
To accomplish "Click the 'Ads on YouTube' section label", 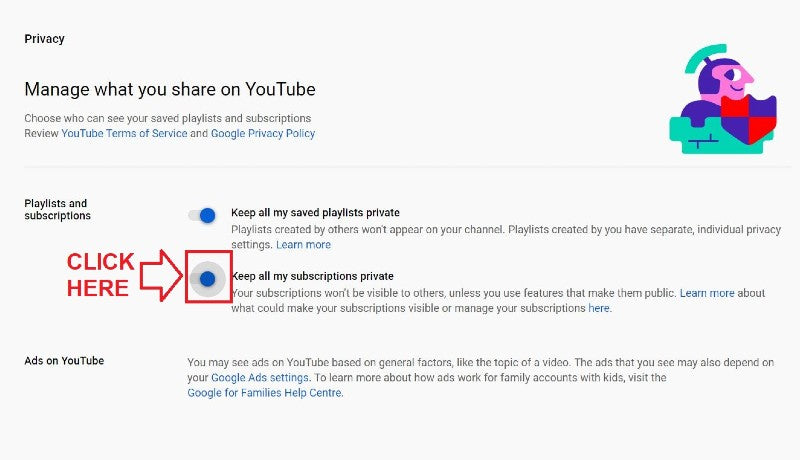I will 64,360.
